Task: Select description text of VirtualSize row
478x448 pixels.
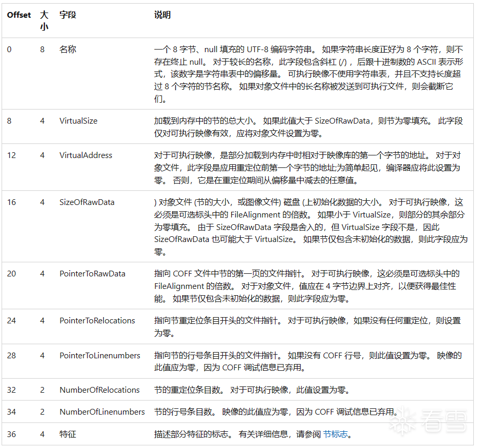Action: coord(308,127)
